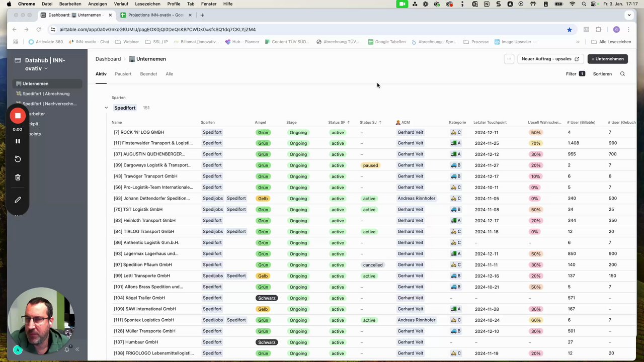Stop the screen recording with red button
Screen dimensions: 644x362
tap(18, 116)
